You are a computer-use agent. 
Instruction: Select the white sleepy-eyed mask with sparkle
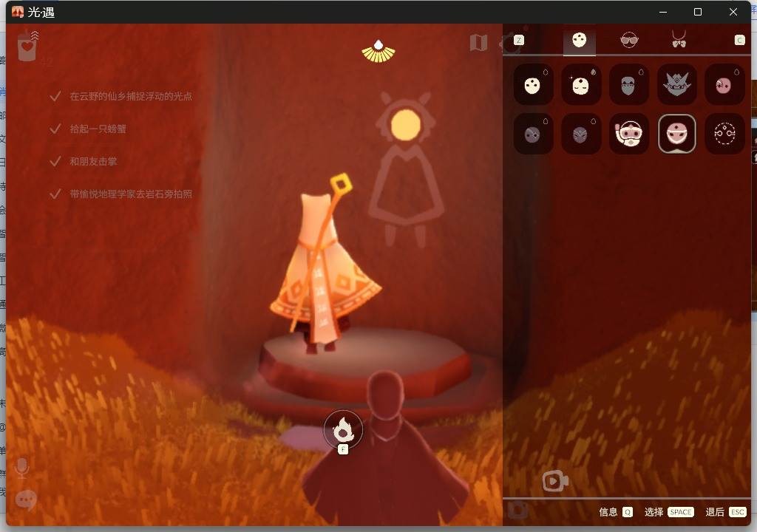tap(581, 85)
